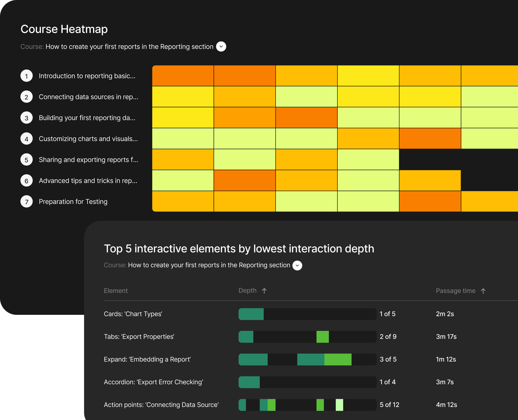Click the number 4 badge for Customizing charts
Viewport: 518px width, 420px height.
click(26, 139)
